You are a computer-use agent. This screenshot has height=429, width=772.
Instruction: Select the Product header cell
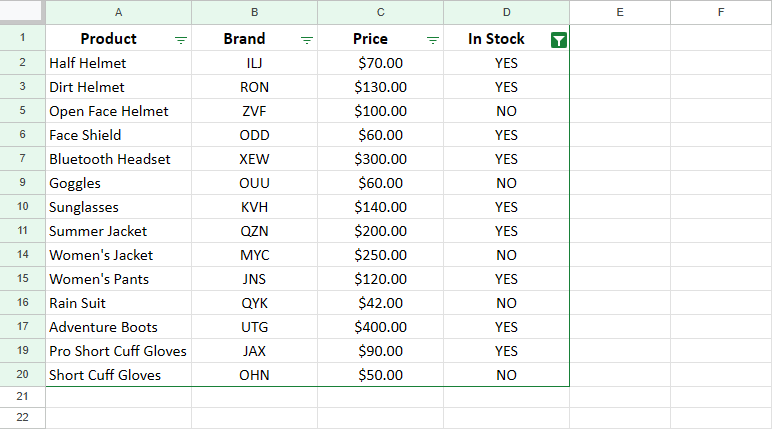(108, 39)
